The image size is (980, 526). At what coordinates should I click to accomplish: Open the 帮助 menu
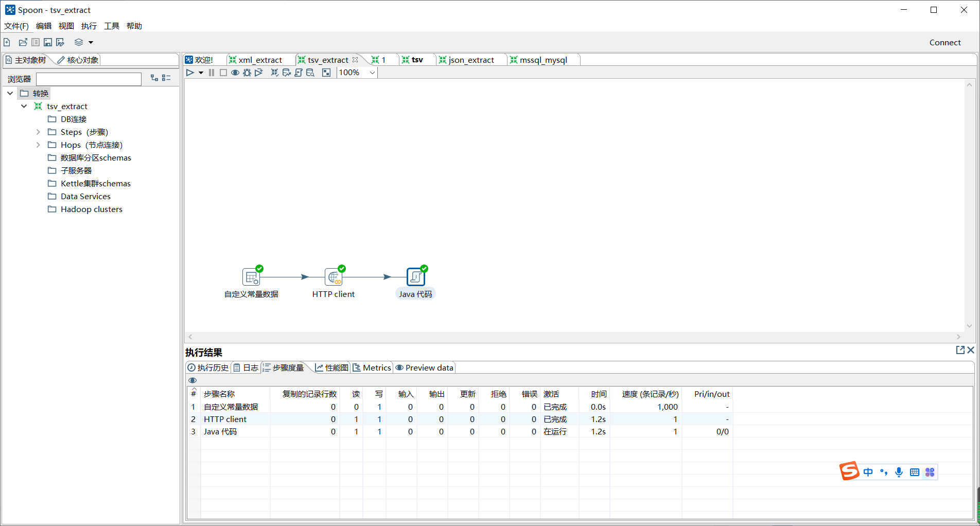(x=134, y=26)
